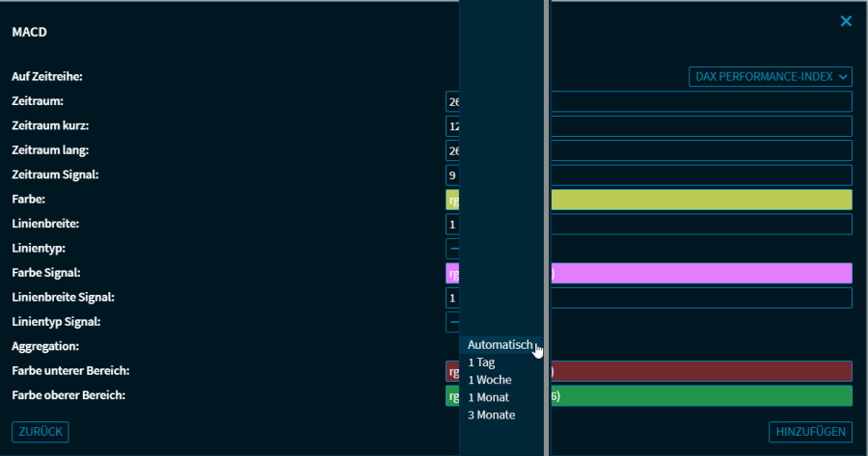The width and height of the screenshot is (868, 456).
Task: Click into the Zeitraum kurz field
Action: [x=700, y=126]
